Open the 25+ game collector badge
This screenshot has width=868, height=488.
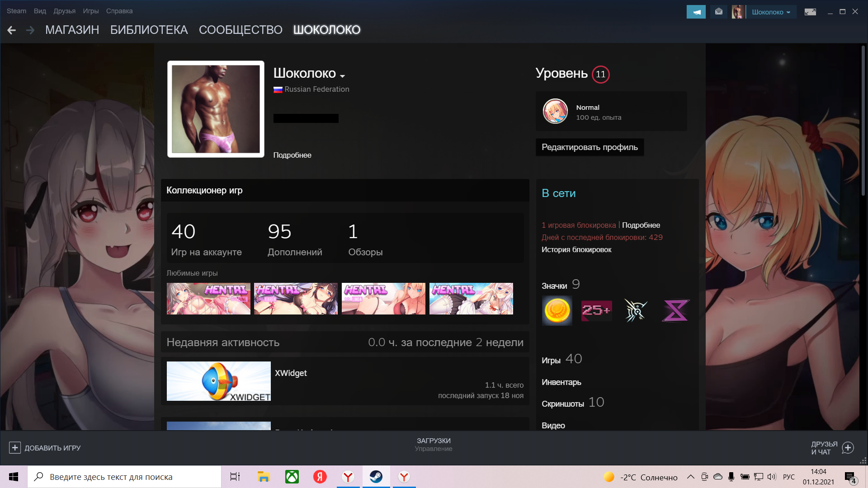596,311
